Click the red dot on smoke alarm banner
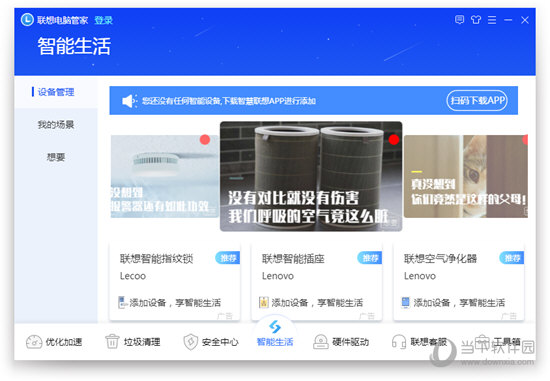 point(205,140)
